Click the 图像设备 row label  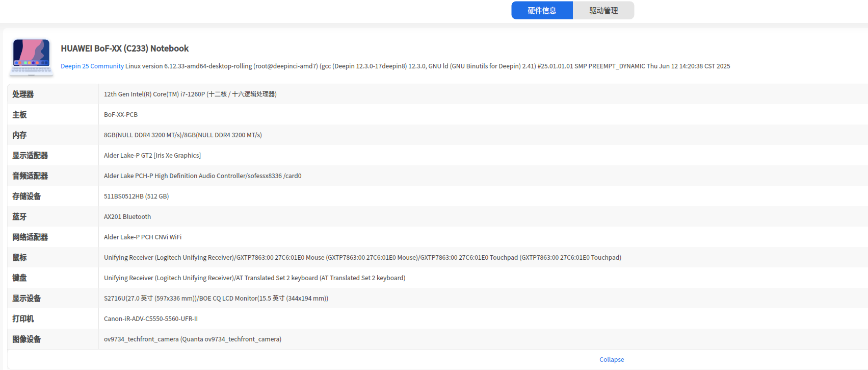pyautogui.click(x=27, y=339)
